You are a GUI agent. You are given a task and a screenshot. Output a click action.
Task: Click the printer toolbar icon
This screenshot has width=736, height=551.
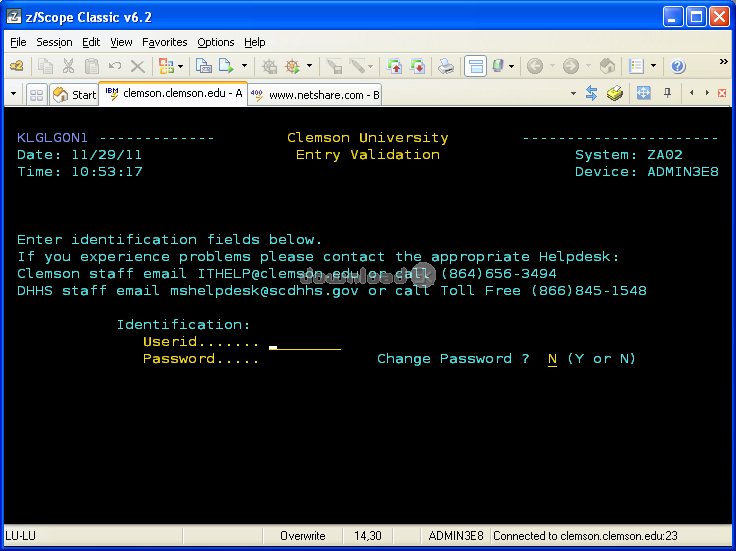tap(446, 66)
